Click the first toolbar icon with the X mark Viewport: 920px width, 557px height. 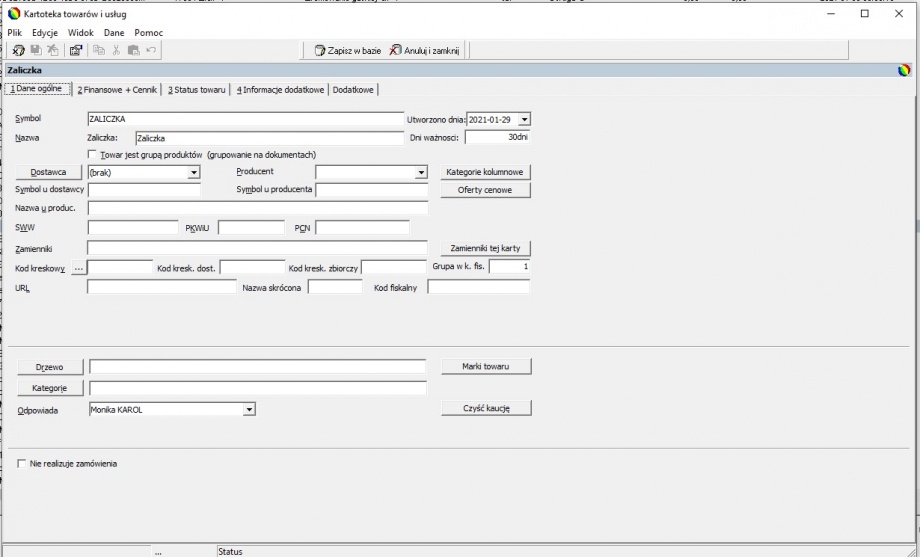(x=18, y=50)
